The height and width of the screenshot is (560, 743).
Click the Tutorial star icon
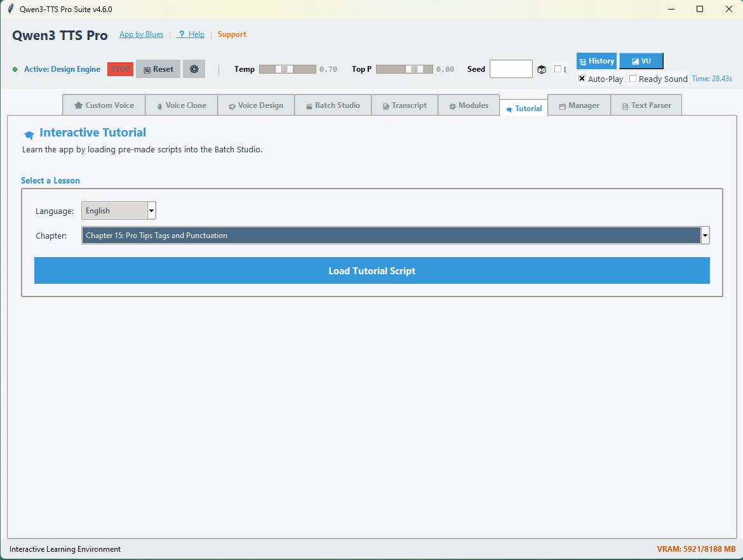coord(509,109)
